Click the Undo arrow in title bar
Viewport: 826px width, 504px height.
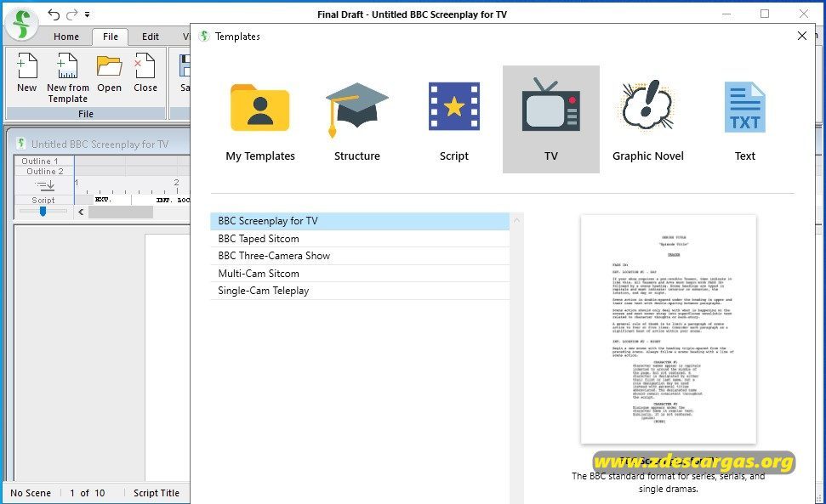pyautogui.click(x=54, y=14)
